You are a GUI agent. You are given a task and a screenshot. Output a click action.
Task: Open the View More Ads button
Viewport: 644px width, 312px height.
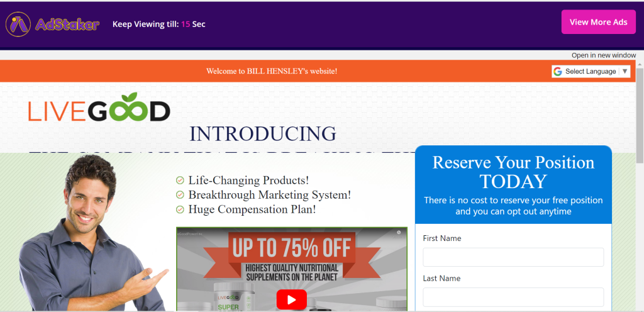coord(599,22)
